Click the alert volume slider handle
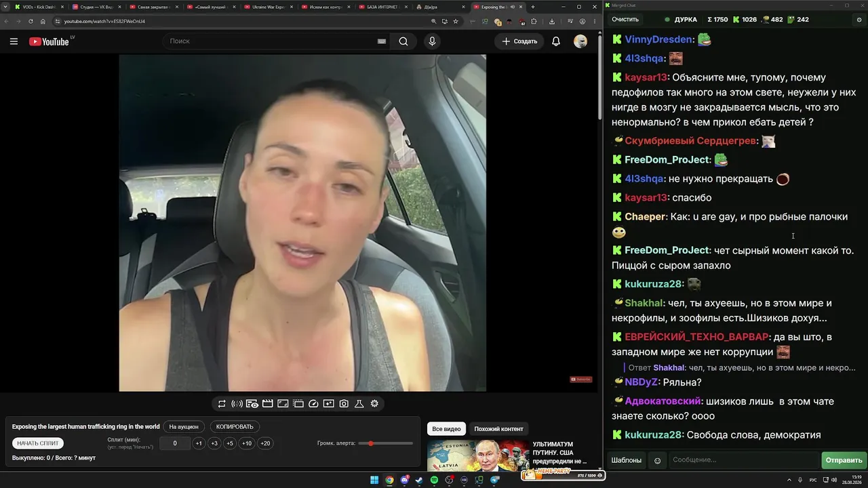Viewport: 868px width, 488px height. click(371, 443)
